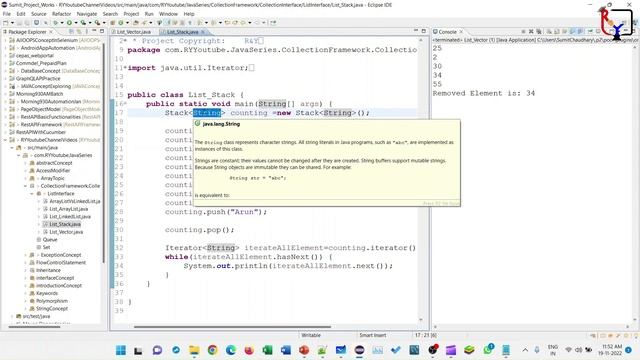This screenshot has height=360, width=640.
Task: Minimize the Package Explorer view
Action: (x=94, y=31)
